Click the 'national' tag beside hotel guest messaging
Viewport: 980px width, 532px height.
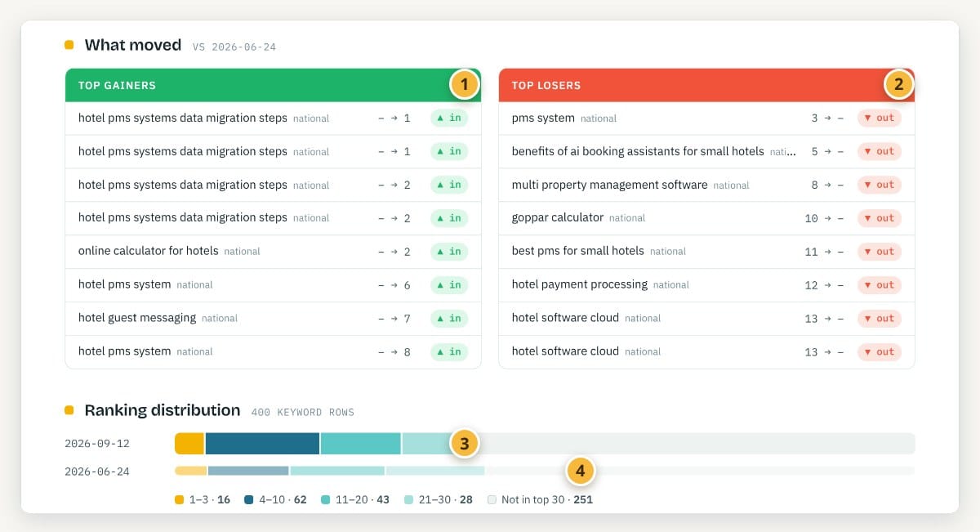coord(220,319)
